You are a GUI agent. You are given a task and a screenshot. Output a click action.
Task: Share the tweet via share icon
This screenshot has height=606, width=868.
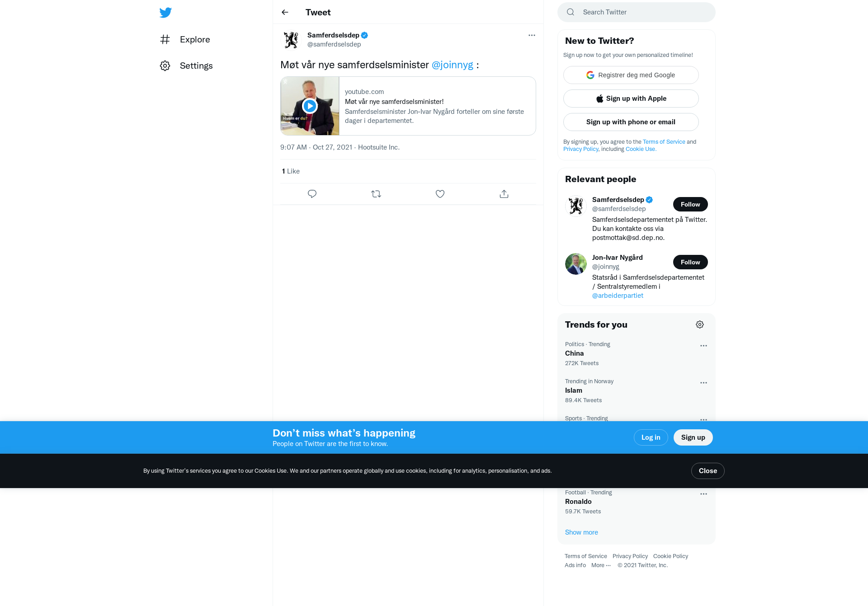coord(504,194)
